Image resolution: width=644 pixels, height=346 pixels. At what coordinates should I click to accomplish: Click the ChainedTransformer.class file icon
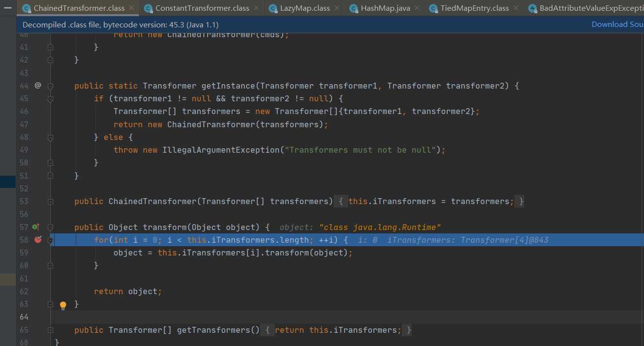click(27, 8)
